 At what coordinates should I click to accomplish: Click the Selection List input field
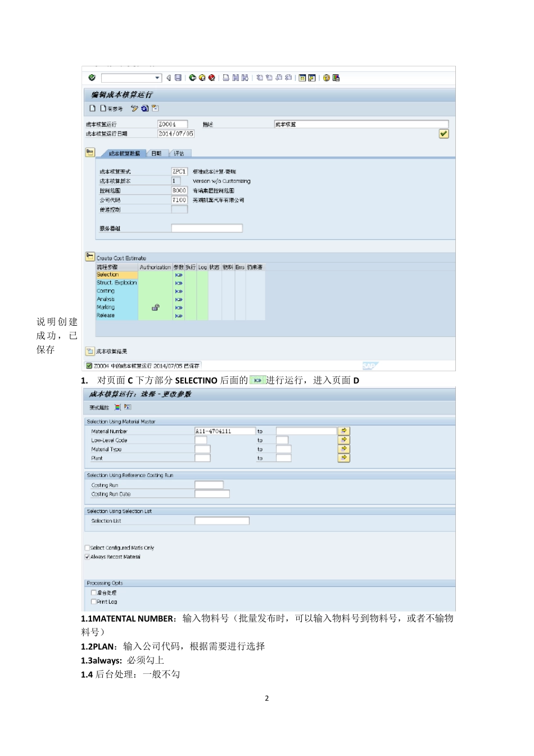222,521
